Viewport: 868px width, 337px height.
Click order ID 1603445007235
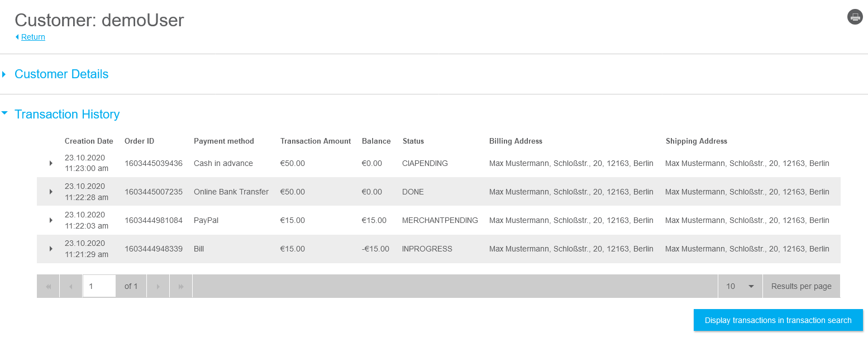click(154, 192)
